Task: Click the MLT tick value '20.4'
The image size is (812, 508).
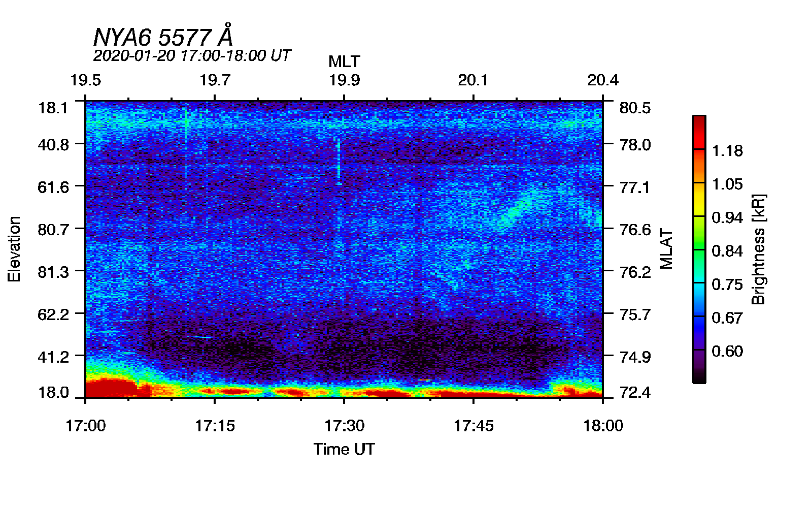Action: [x=603, y=80]
